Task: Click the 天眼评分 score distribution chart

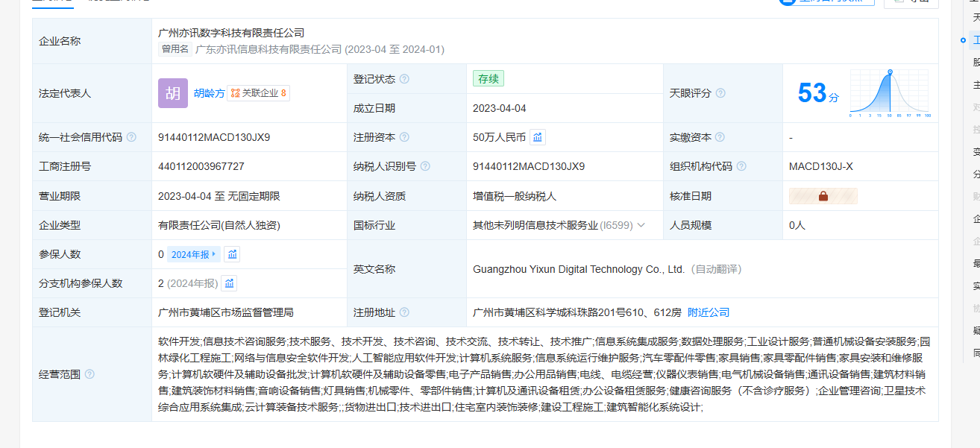Action: coord(889,93)
